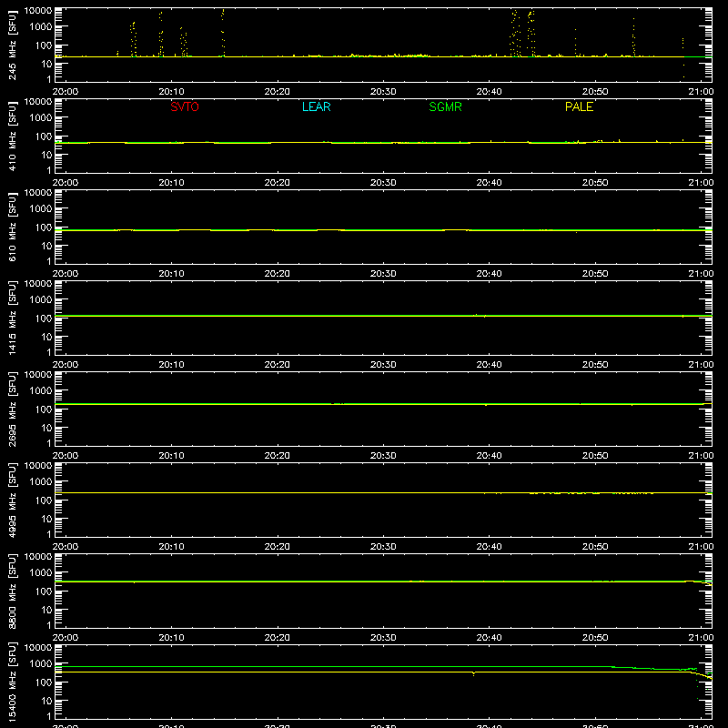Click 20:00 time label under 245 MHz plot
728x728 pixels.
coord(66,92)
